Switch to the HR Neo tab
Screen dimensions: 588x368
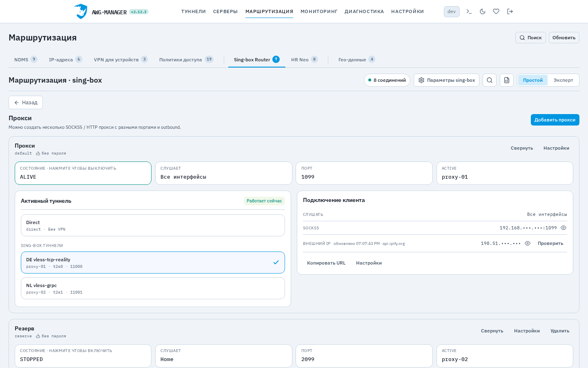304,60
